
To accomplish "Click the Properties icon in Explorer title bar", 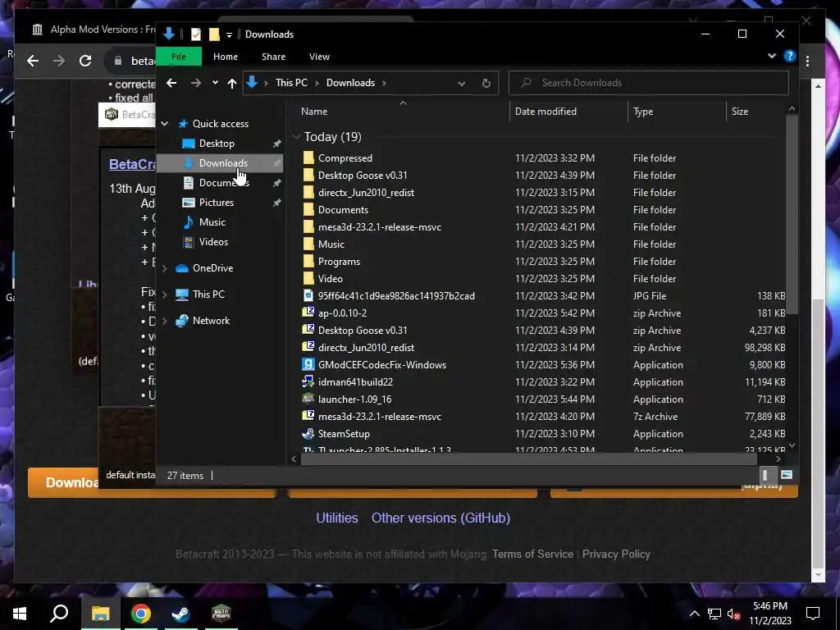I will pyautogui.click(x=196, y=34).
